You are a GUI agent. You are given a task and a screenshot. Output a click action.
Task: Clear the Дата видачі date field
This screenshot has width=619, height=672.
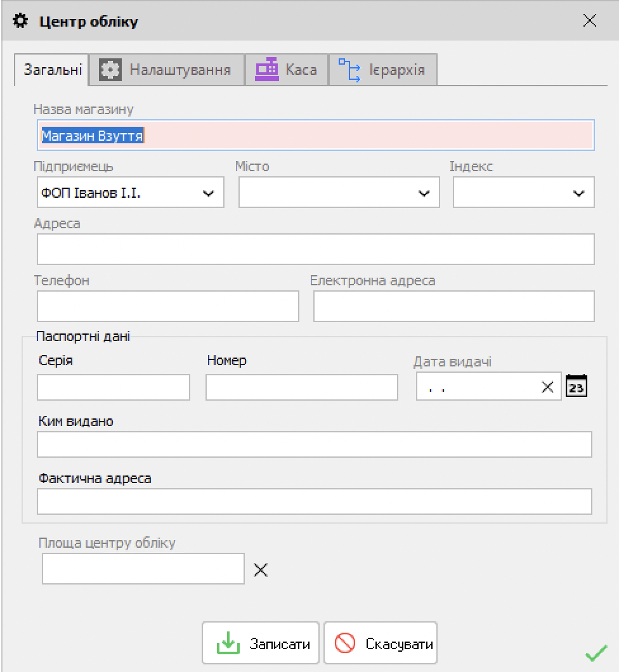pyautogui.click(x=547, y=387)
